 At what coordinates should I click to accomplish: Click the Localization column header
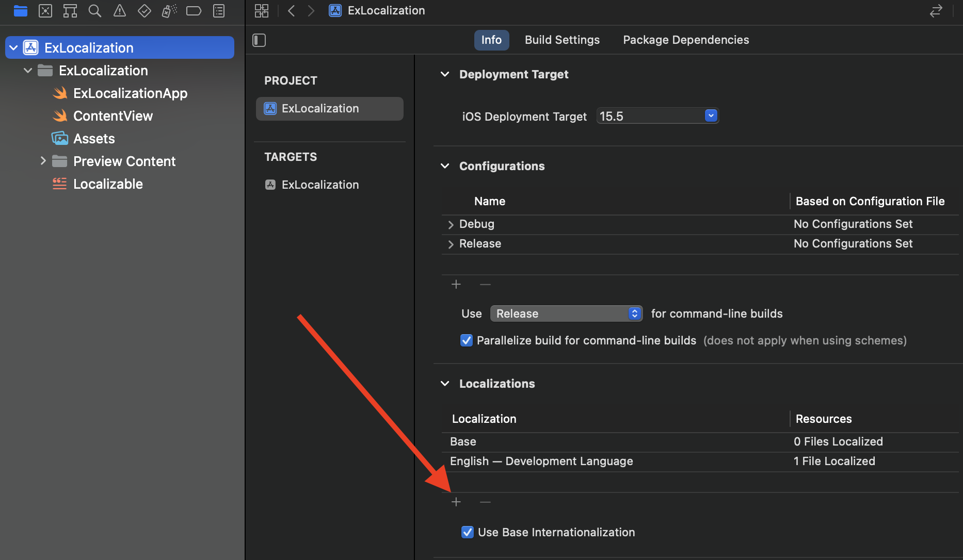[484, 419]
